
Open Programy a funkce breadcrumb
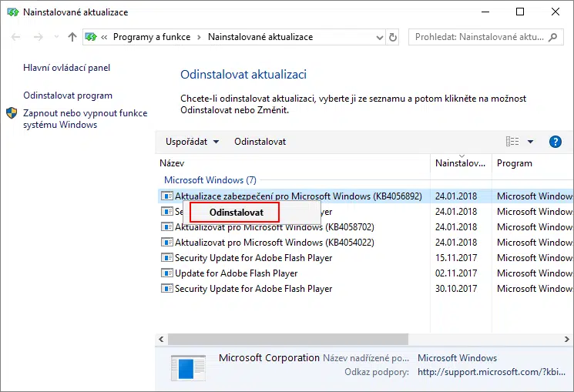[x=152, y=37]
